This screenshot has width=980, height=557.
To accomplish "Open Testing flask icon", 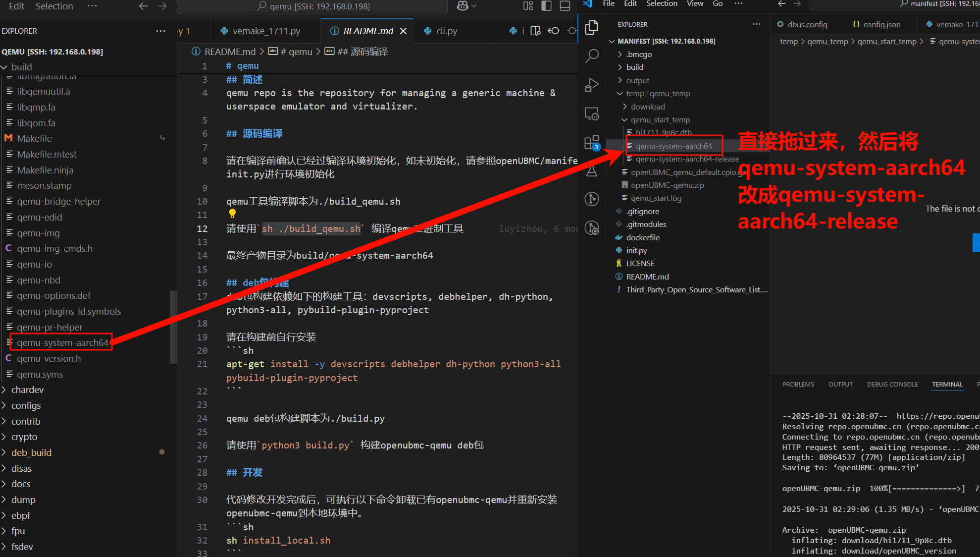I will (592, 171).
